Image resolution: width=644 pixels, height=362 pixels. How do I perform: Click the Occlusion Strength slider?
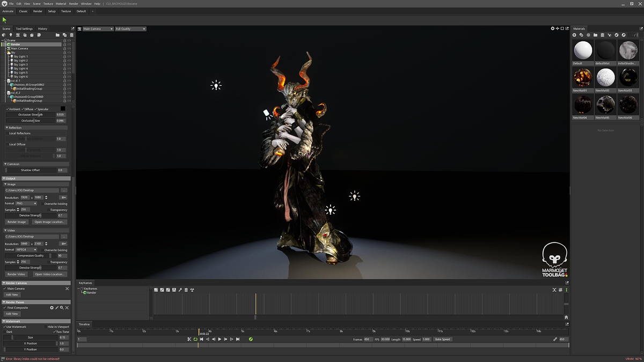tap(30, 115)
